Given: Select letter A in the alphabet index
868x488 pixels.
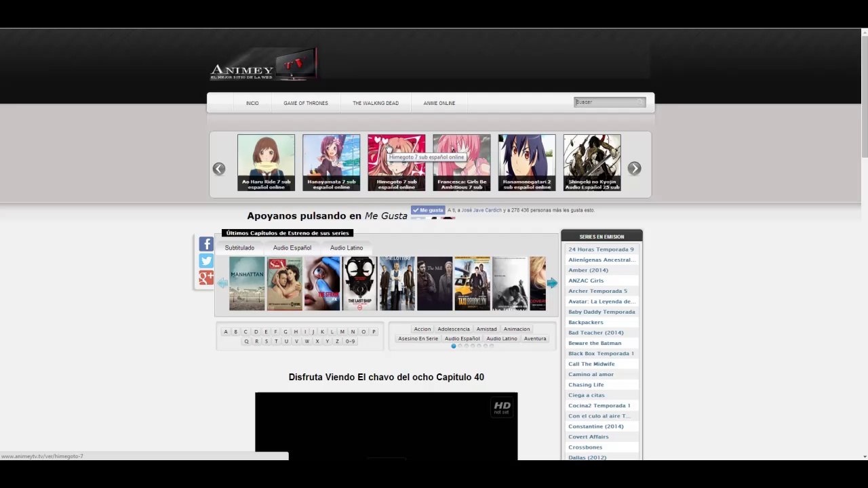Looking at the screenshot, I should (x=226, y=332).
